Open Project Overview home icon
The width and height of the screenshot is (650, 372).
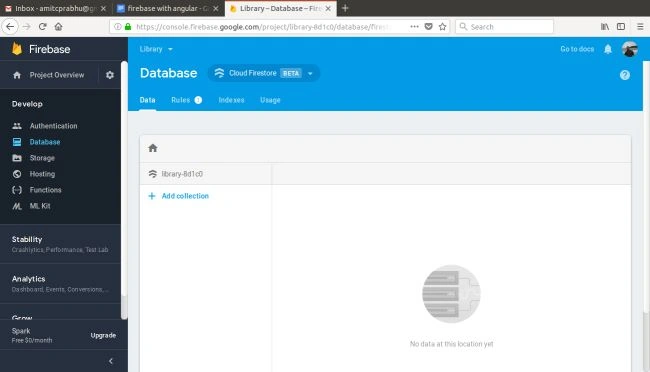point(17,75)
